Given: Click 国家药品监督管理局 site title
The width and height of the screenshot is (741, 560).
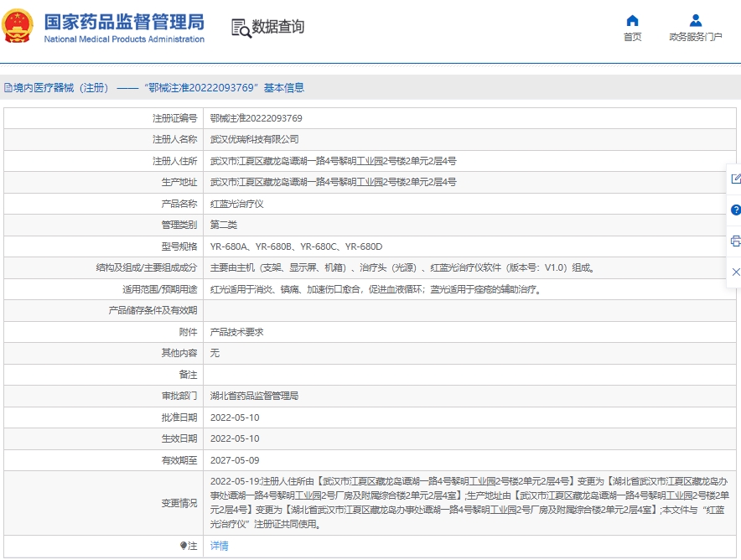Looking at the screenshot, I should (124, 22).
